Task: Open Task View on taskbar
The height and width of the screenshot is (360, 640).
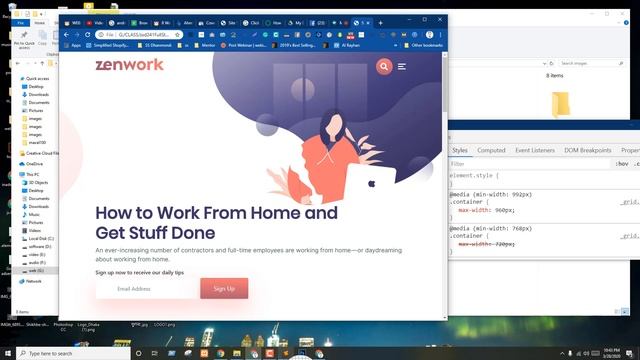Action: click(155, 353)
